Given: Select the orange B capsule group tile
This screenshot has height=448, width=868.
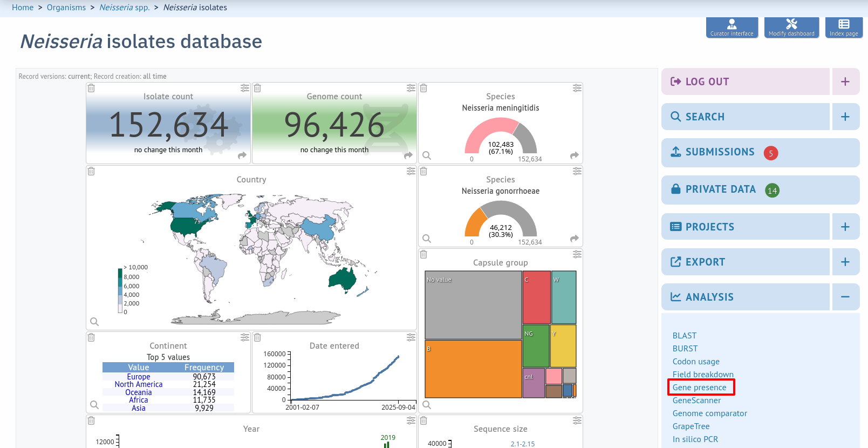Looking at the screenshot, I should (473, 369).
